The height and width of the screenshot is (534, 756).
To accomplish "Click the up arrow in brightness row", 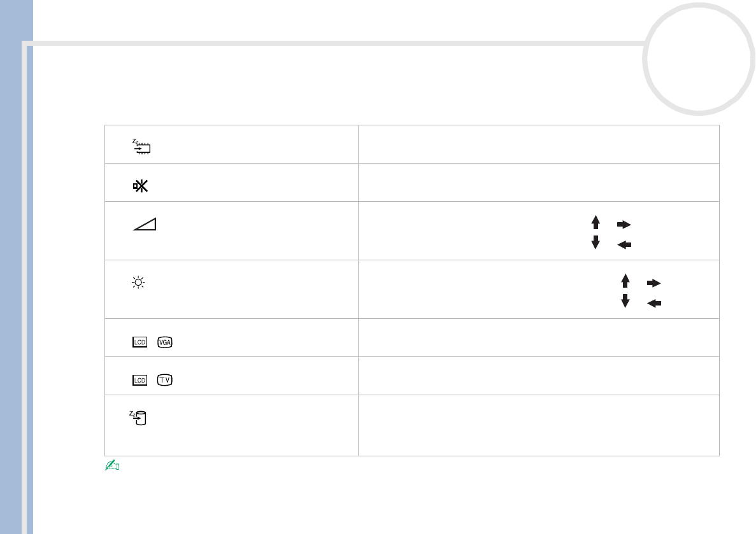I will [625, 281].
